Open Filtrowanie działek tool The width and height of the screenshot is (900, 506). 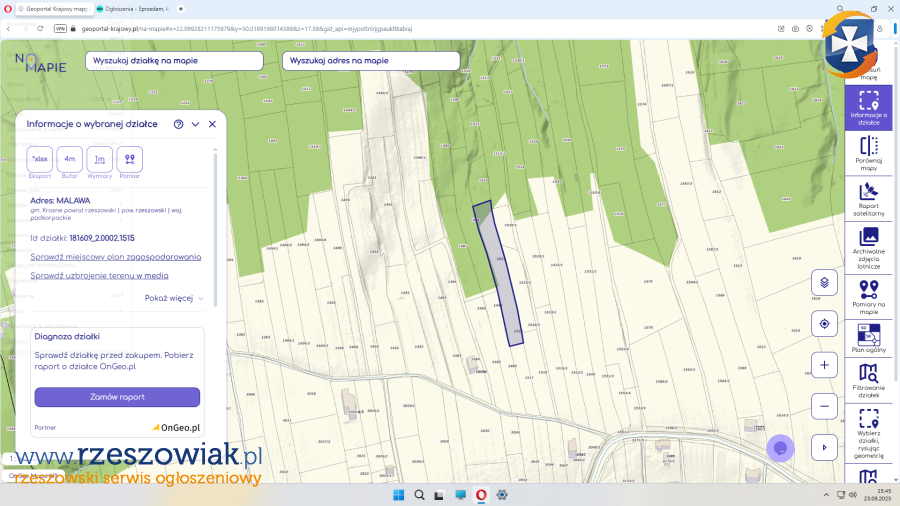coord(868,381)
